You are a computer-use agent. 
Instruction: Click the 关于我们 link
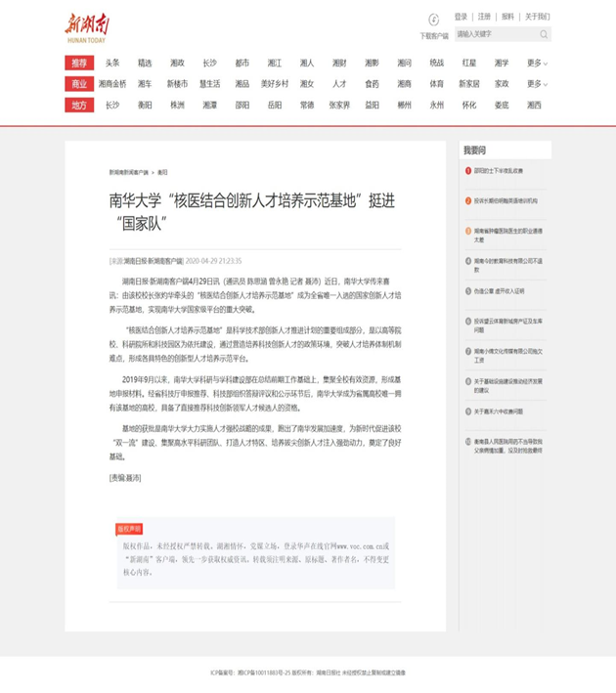click(x=537, y=17)
